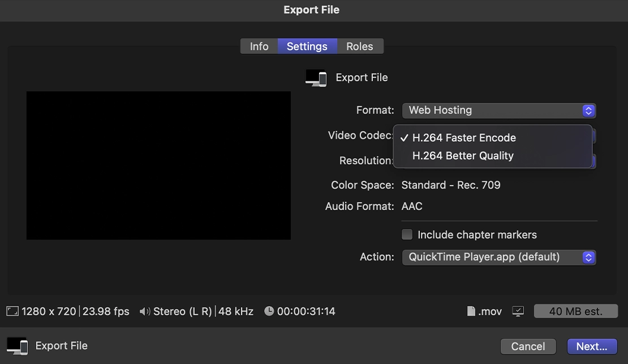Click the speaker icon next to Stereo
The width and height of the screenshot is (628, 364).
[145, 311]
